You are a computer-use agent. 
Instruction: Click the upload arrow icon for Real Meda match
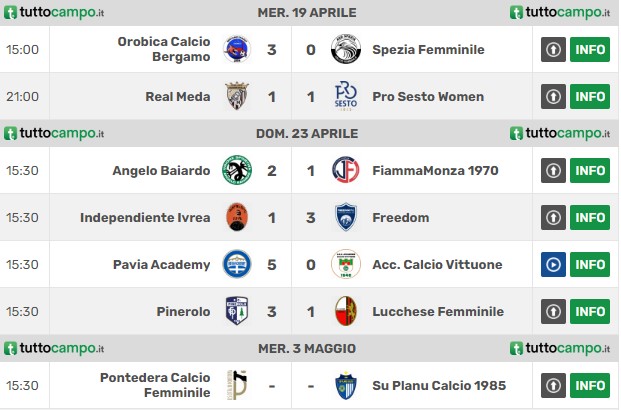coord(553,96)
